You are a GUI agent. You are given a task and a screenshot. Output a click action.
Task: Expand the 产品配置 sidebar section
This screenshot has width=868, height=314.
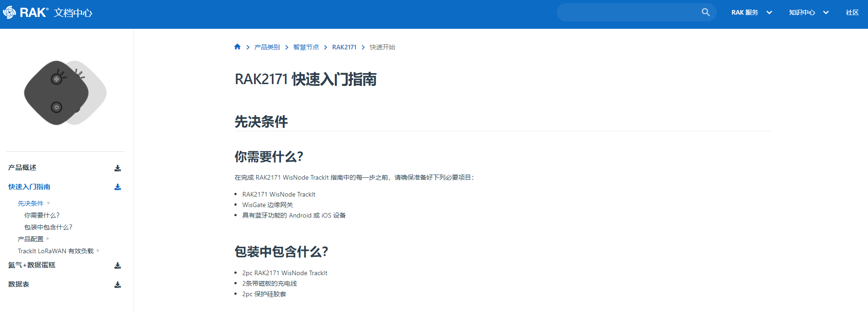pos(34,239)
